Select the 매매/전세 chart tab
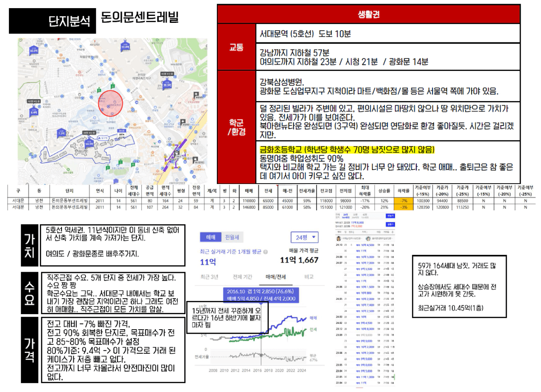This screenshot has height=392, width=541. point(276,277)
